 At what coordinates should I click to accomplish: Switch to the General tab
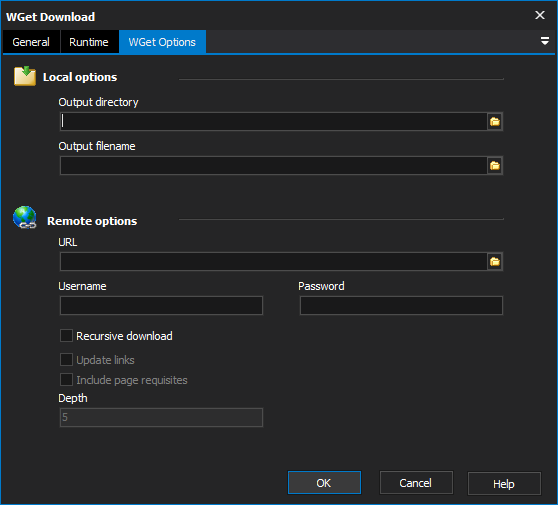pos(31,42)
